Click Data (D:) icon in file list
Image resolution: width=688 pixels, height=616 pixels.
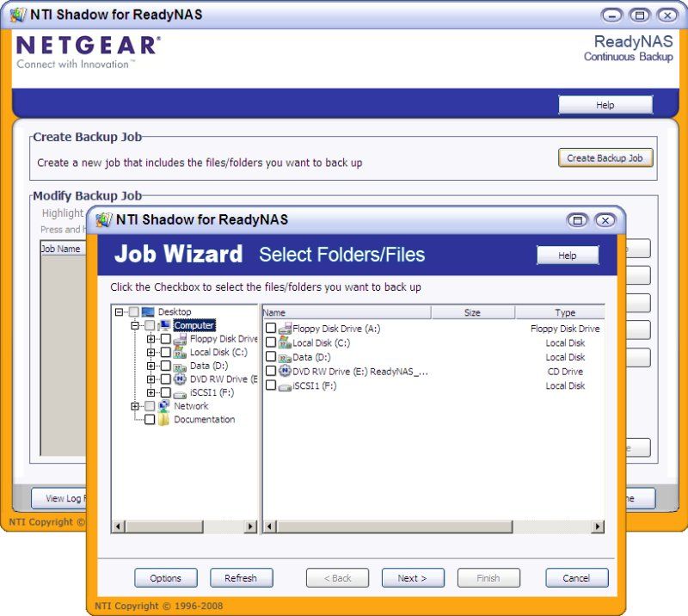point(286,357)
